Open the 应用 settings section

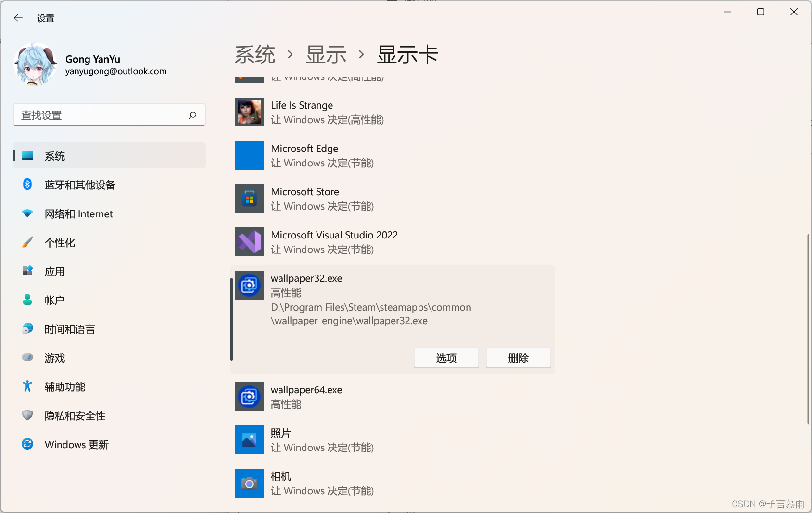110,271
